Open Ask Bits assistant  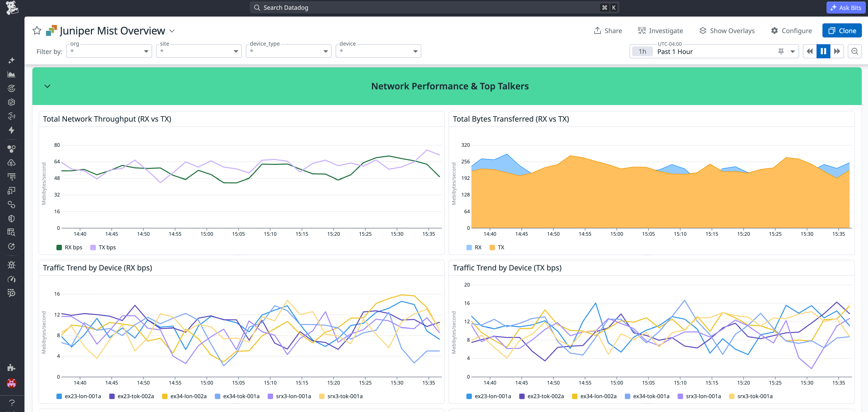pos(846,7)
